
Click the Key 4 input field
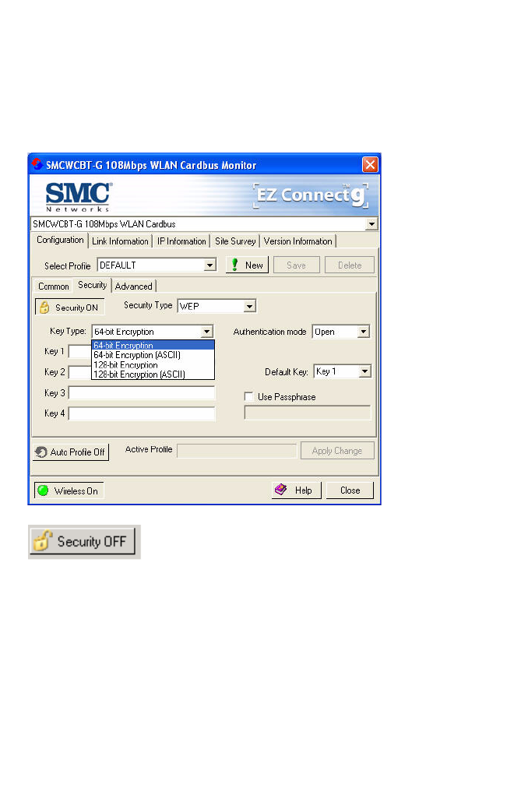click(x=142, y=413)
